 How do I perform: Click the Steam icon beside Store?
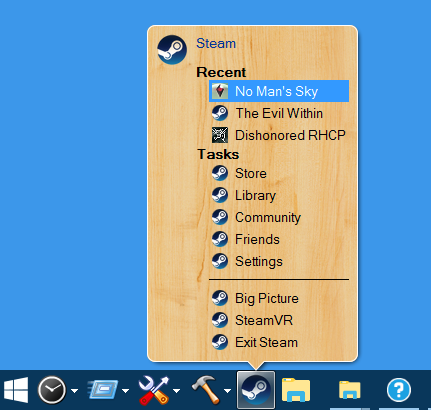coord(220,173)
